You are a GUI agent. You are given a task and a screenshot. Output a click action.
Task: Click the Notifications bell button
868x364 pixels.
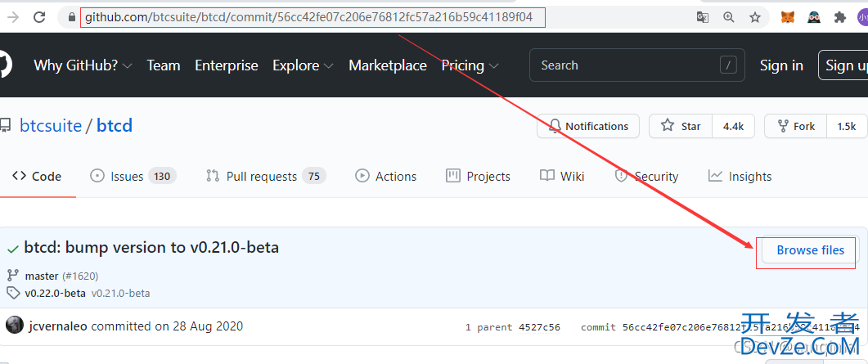[x=588, y=126]
